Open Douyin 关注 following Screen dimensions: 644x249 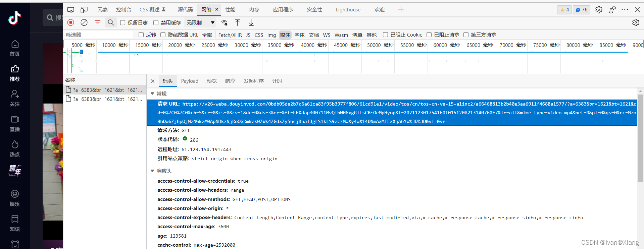coord(15,98)
